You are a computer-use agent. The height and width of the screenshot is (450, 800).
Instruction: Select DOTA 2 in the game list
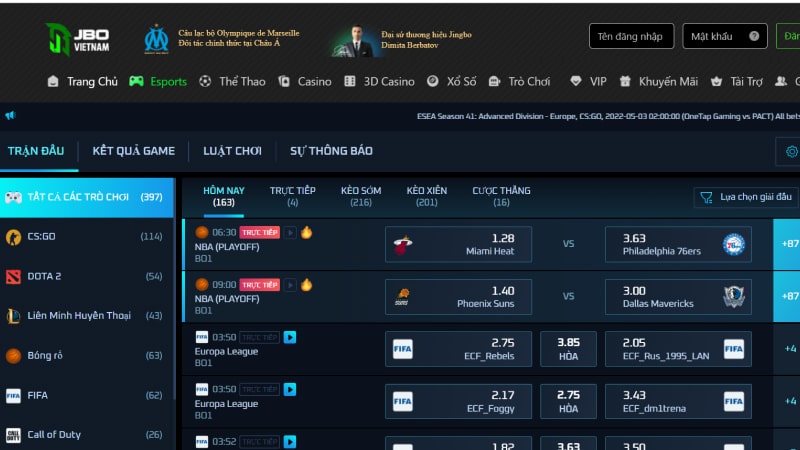[87, 277]
